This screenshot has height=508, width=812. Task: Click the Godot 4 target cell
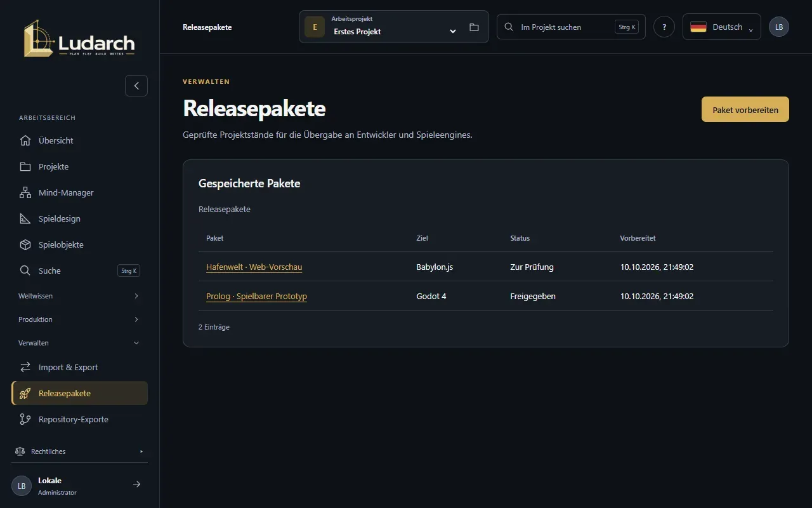point(431,297)
